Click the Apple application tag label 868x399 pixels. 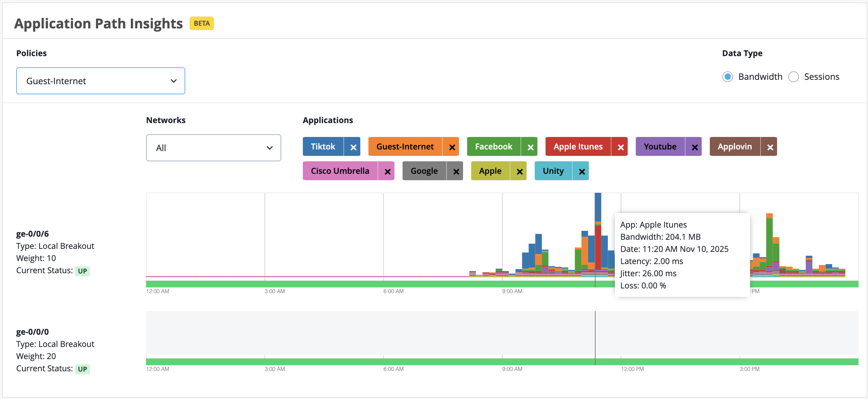490,171
